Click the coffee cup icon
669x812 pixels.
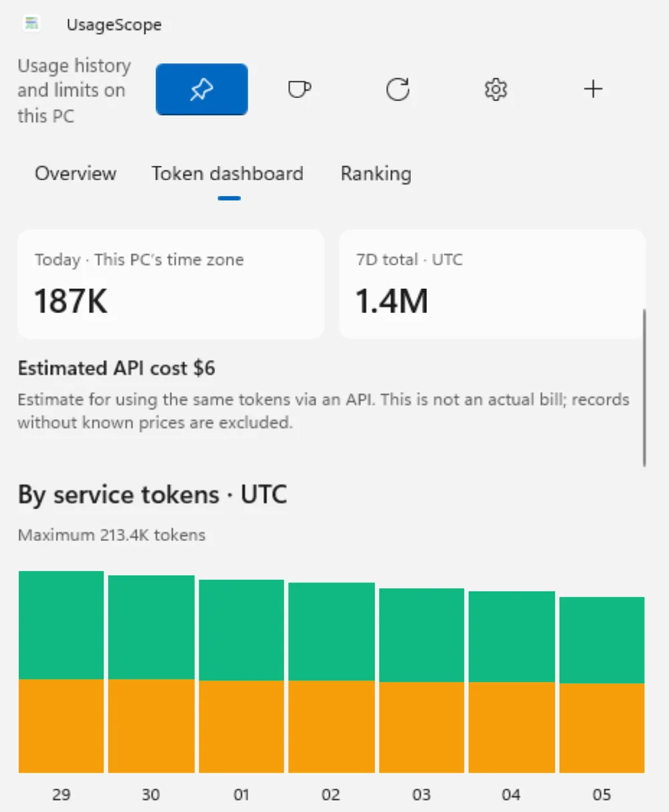point(299,89)
